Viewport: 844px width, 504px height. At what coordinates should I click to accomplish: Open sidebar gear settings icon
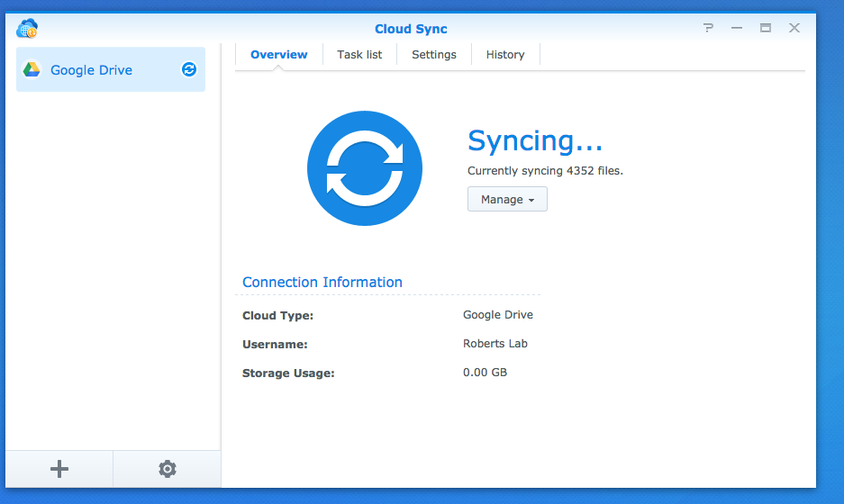click(x=167, y=469)
